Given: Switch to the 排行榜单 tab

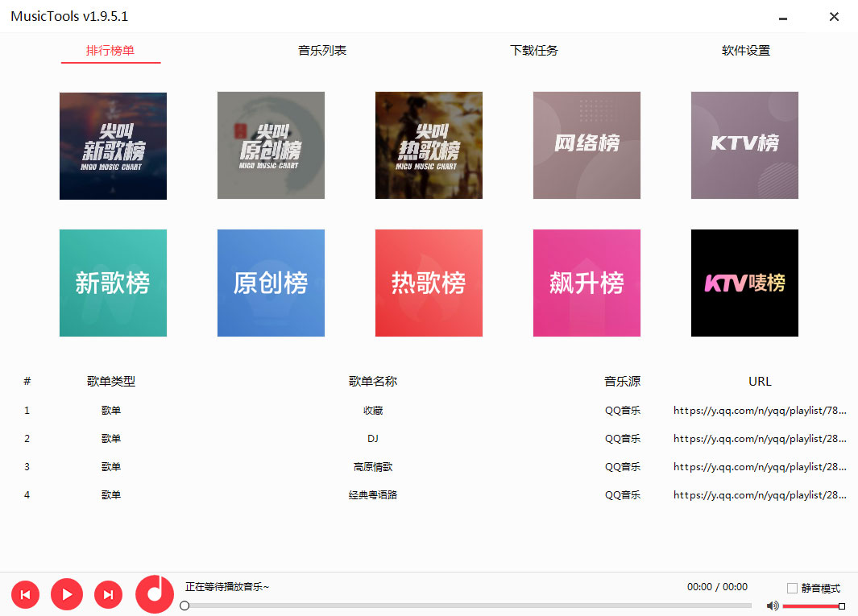Looking at the screenshot, I should [110, 51].
